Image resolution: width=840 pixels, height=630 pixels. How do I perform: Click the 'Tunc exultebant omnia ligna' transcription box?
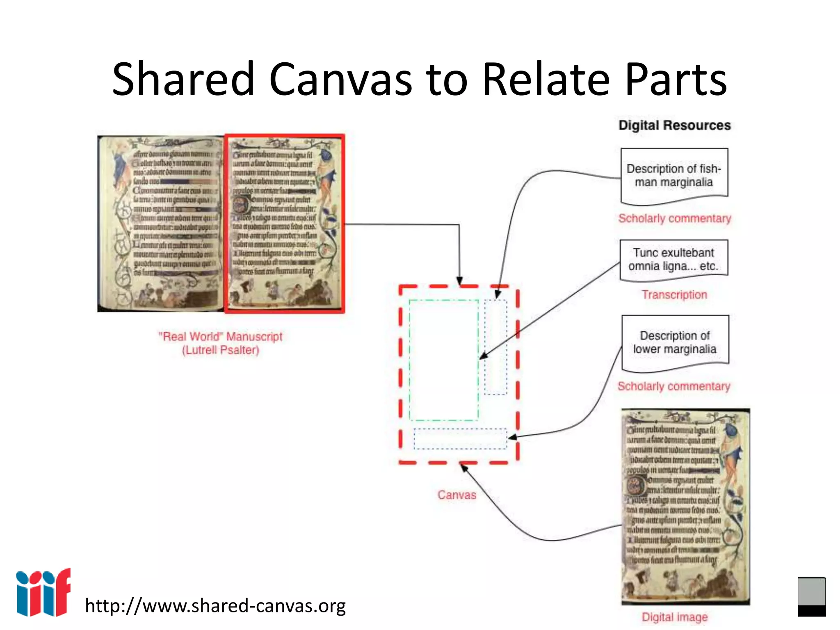674,260
